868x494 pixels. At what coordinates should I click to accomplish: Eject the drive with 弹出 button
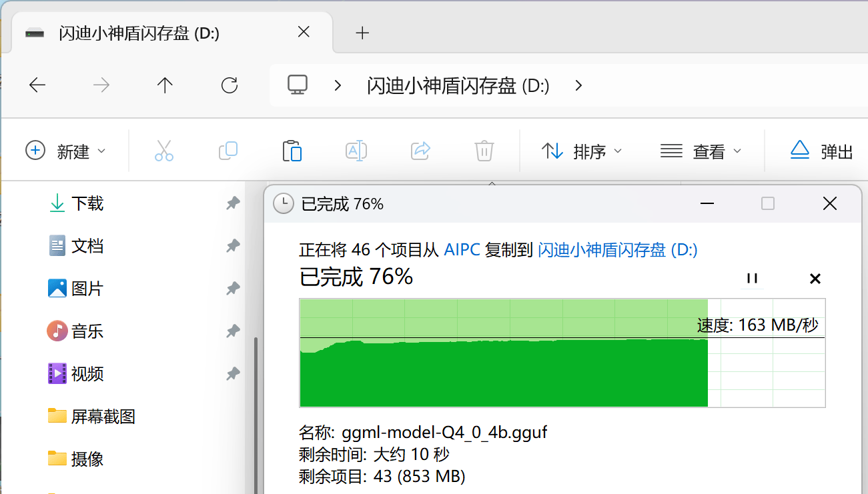pos(822,151)
